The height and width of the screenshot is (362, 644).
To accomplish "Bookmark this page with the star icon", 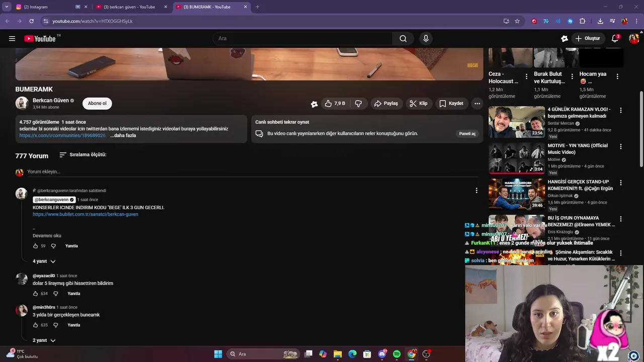I will point(517,21).
